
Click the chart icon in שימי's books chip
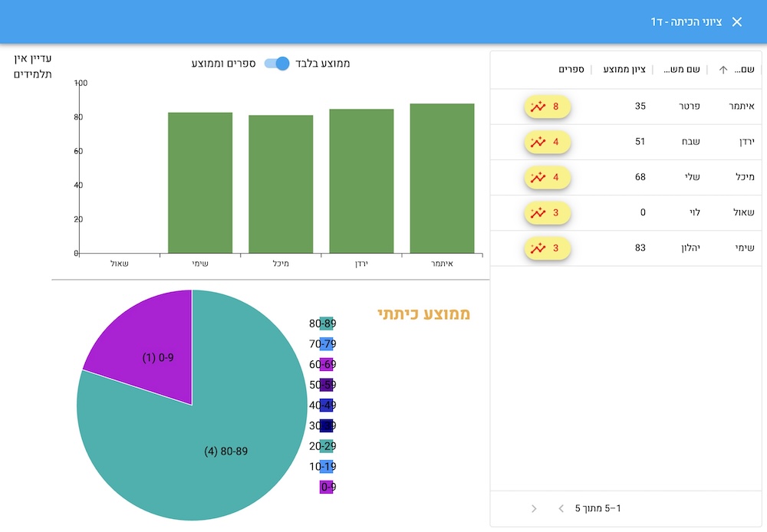pos(538,248)
